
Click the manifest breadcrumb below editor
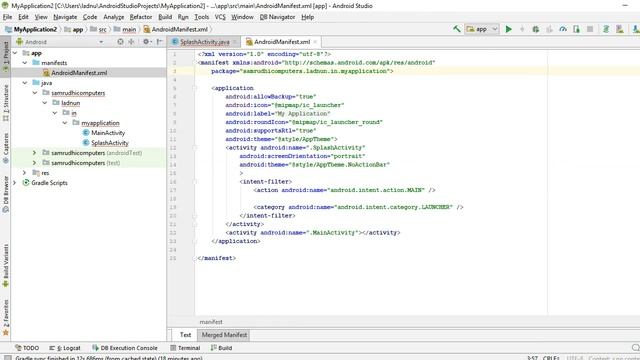click(x=211, y=322)
